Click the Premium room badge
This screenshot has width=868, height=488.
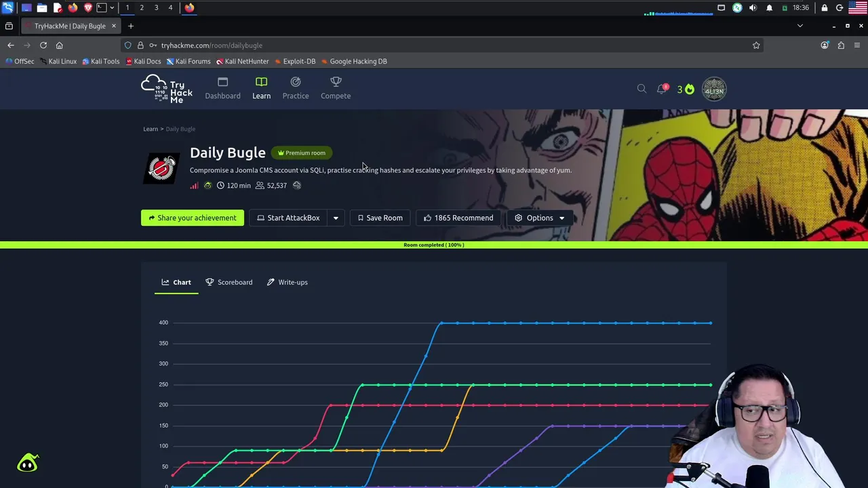(x=302, y=153)
